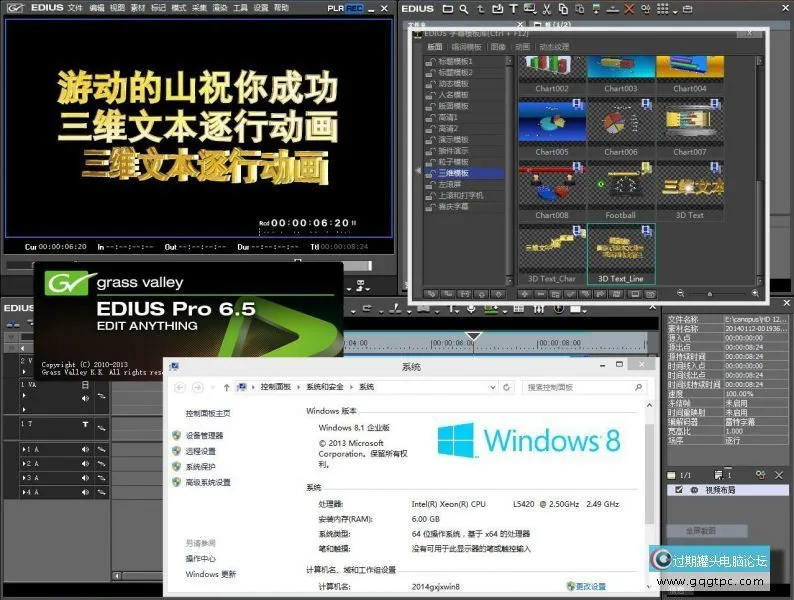The height and width of the screenshot is (600, 794).
Task: Click the paste icon in bin toolbar
Action: [580, 9]
